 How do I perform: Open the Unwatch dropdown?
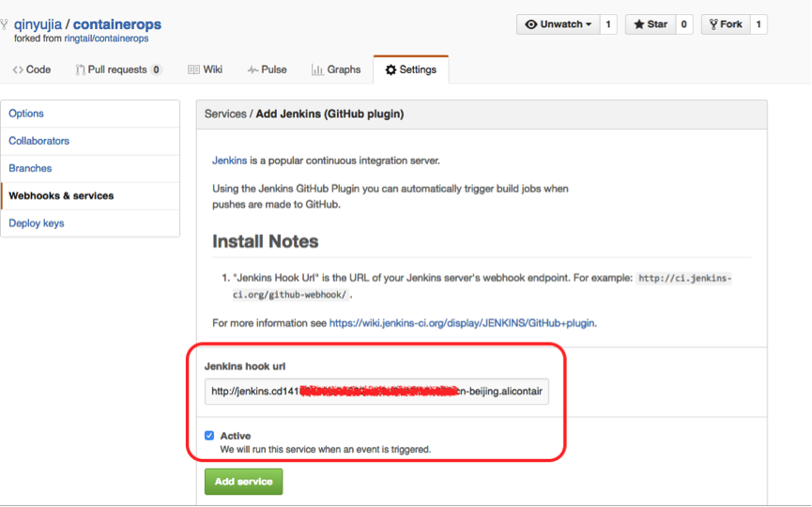coord(559,24)
